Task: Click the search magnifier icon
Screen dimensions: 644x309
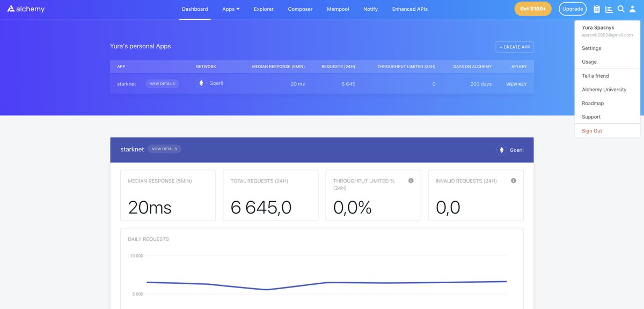Action: click(621, 9)
